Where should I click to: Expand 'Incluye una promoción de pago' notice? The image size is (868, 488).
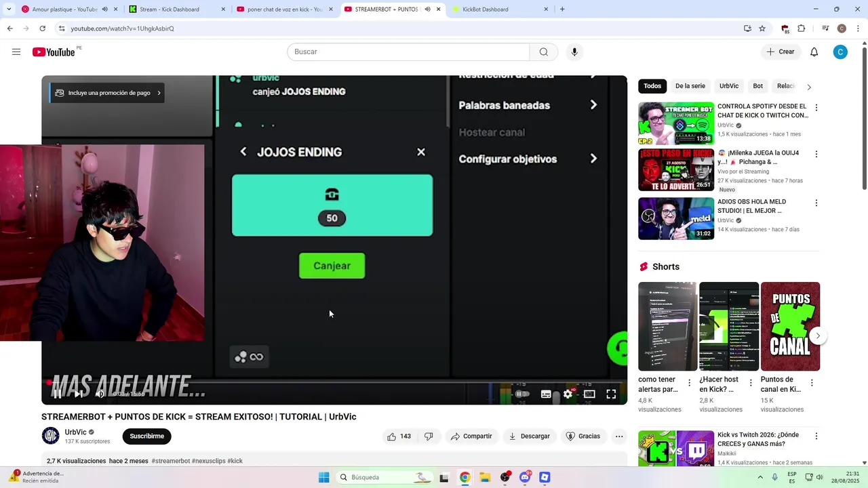[x=107, y=93]
